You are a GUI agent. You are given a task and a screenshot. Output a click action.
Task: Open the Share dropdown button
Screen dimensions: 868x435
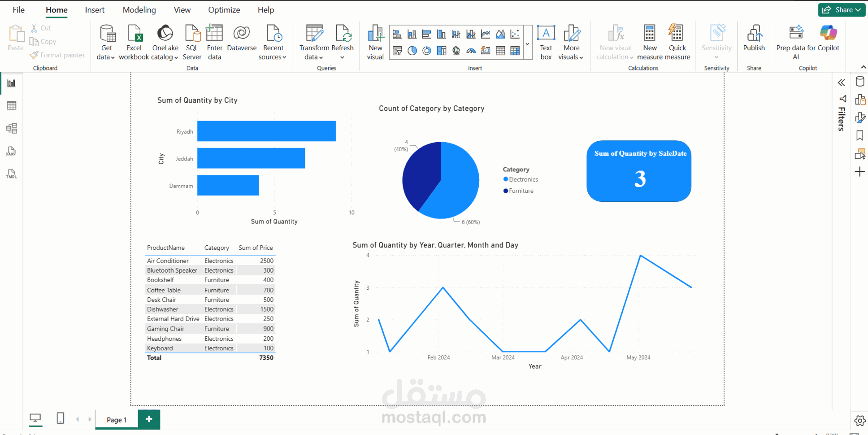pyautogui.click(x=842, y=10)
